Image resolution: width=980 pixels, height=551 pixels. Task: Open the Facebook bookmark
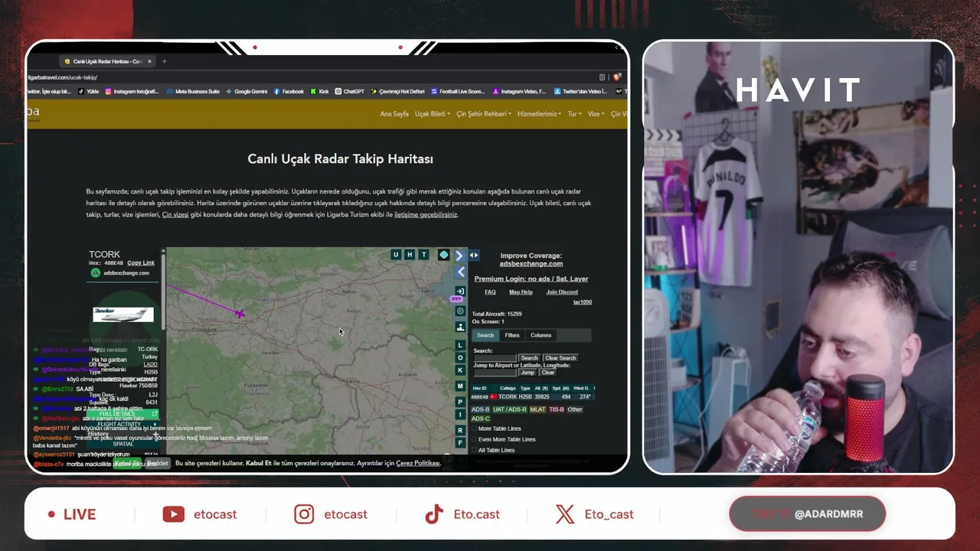click(289, 92)
